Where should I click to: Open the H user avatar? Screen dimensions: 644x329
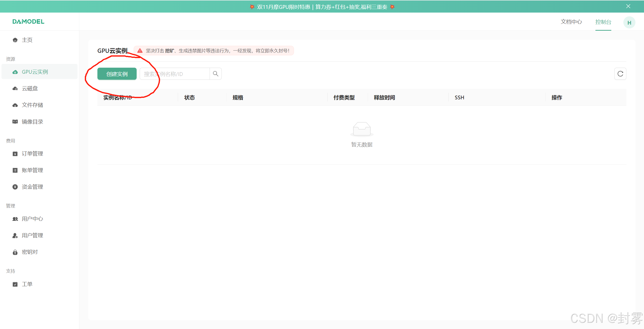tap(629, 23)
